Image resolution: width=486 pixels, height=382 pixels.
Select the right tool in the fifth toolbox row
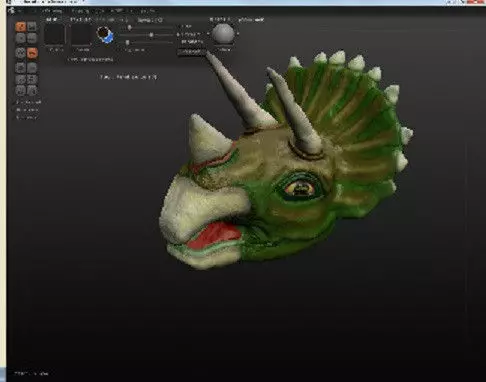32,79
